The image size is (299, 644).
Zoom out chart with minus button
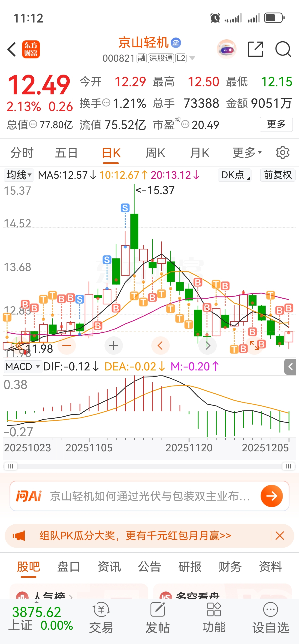pyautogui.click(x=67, y=345)
